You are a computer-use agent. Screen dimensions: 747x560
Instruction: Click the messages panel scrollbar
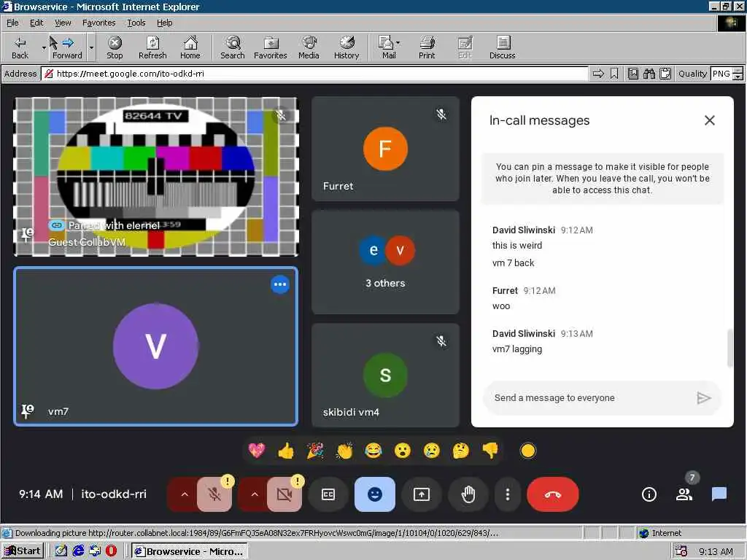tap(729, 348)
